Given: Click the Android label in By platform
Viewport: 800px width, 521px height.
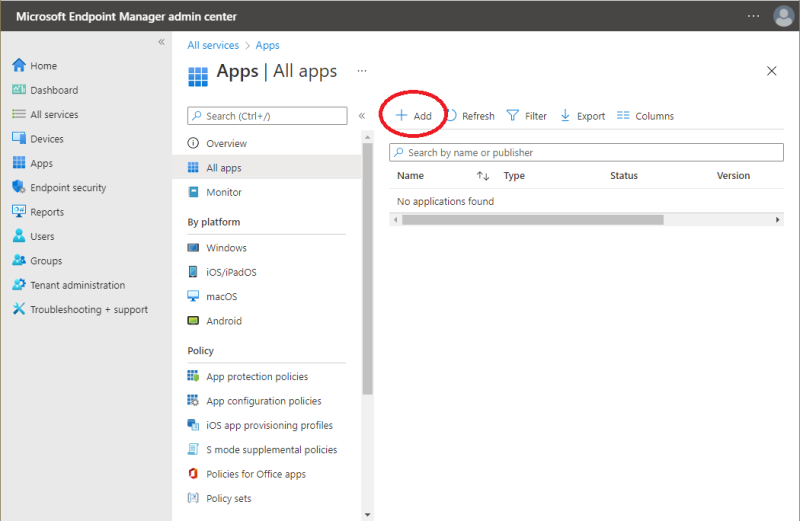Looking at the screenshot, I should [224, 320].
